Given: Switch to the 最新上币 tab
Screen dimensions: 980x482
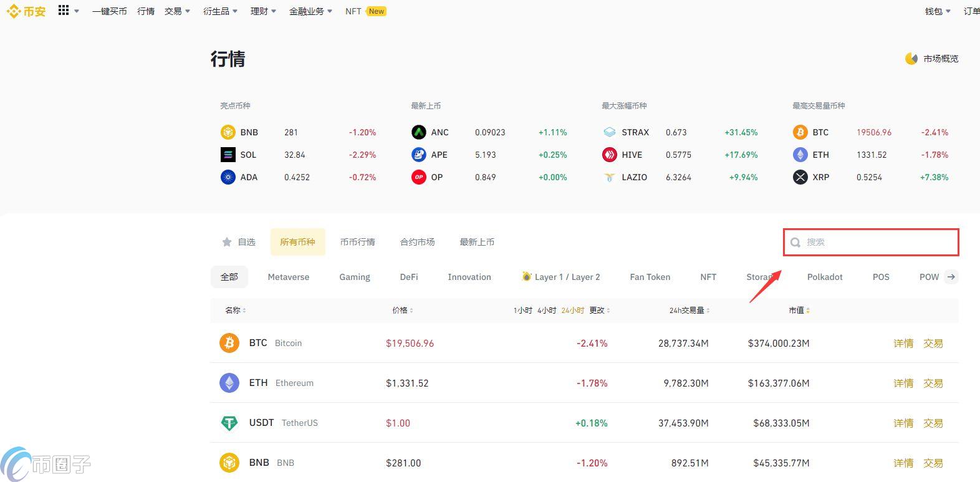Looking at the screenshot, I should pos(477,242).
